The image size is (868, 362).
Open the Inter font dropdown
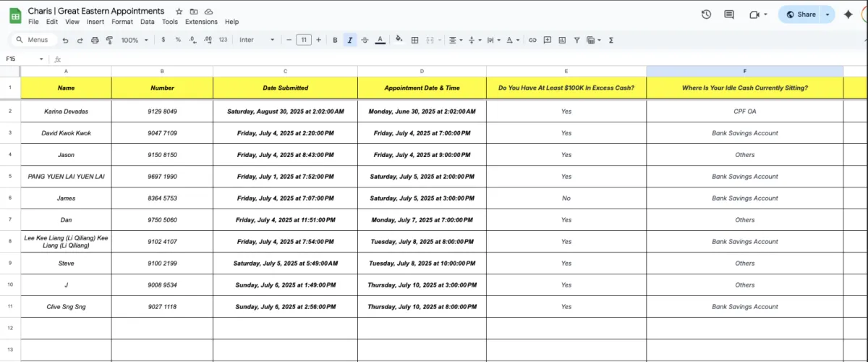[257, 40]
